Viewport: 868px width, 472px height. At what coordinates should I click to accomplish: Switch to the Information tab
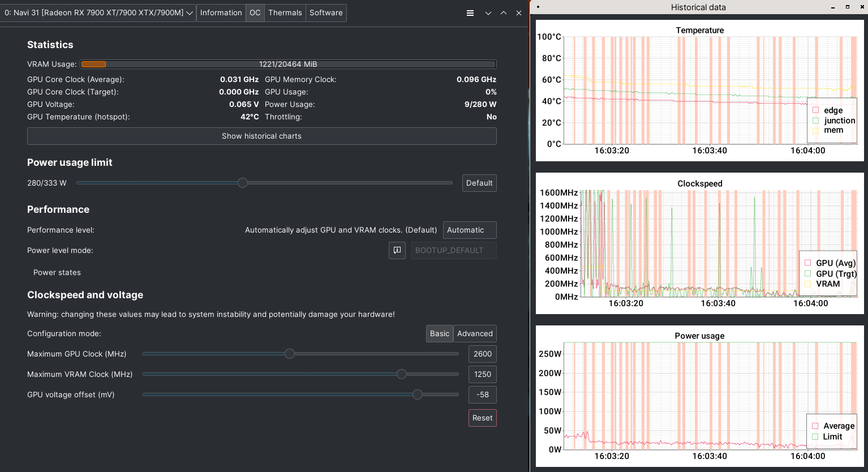tap(221, 13)
